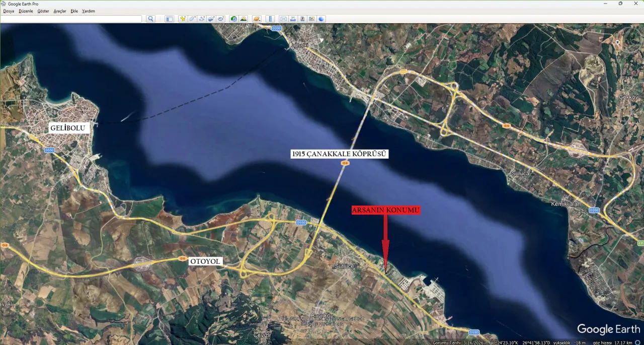Viewport: 644px width, 345px height.
Task: Click the Cevizli place label
Action: point(262,335)
